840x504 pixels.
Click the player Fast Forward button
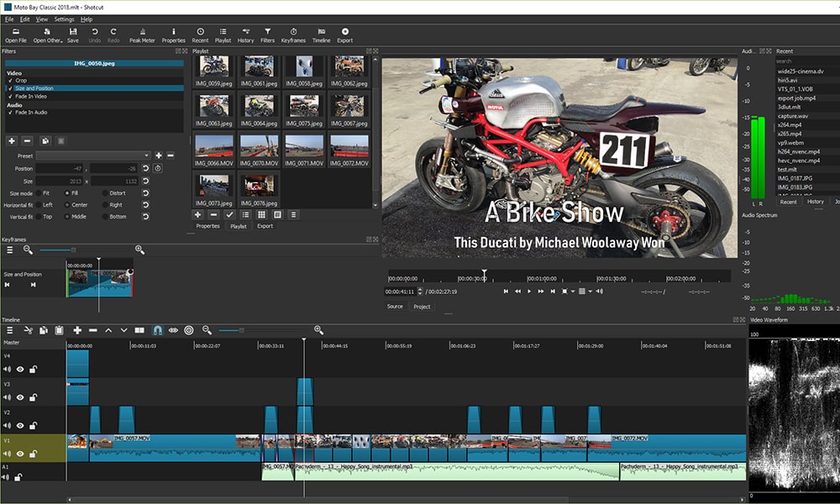coord(541,291)
